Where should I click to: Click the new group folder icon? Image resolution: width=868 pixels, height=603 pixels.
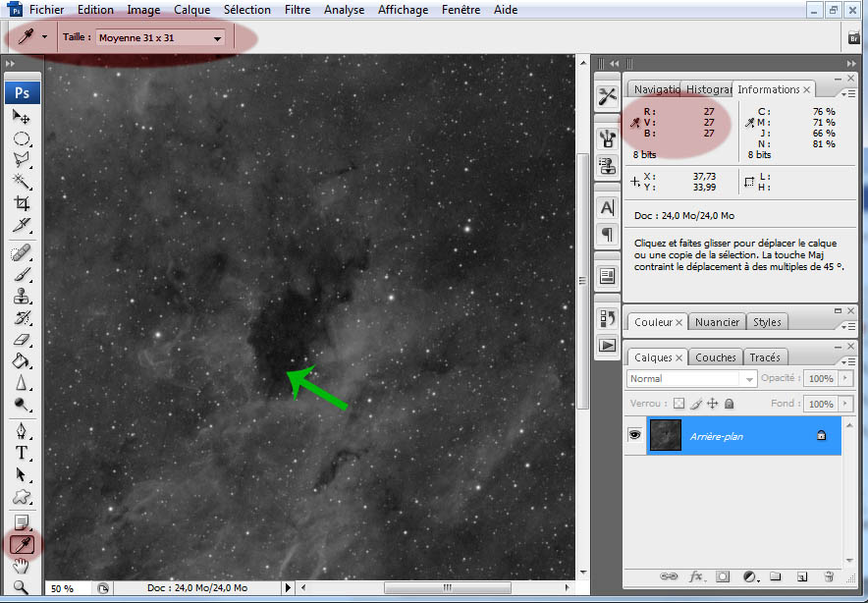(x=776, y=576)
